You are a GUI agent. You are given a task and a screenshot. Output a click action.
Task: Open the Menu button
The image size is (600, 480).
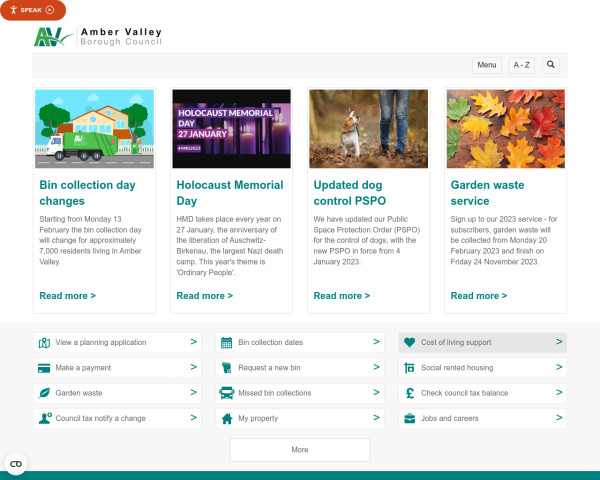[x=486, y=65]
